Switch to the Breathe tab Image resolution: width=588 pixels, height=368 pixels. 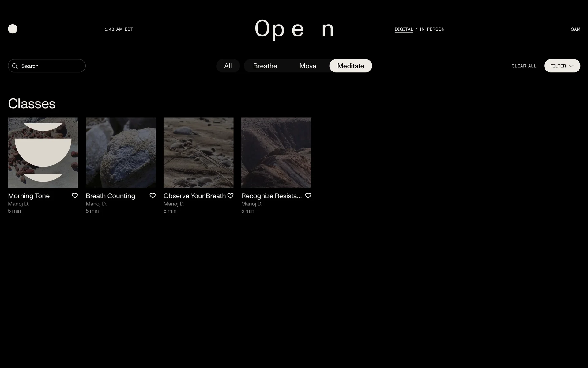pyautogui.click(x=265, y=66)
